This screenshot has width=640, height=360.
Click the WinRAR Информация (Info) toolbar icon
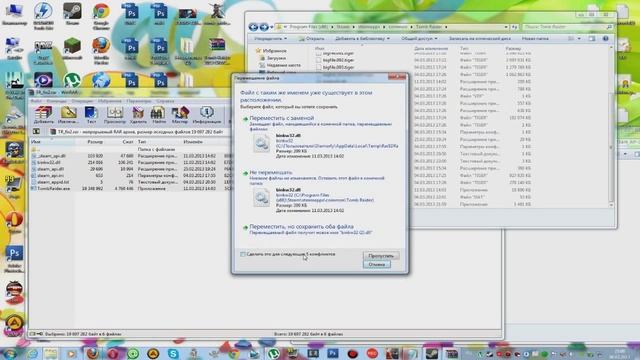[x=207, y=115]
